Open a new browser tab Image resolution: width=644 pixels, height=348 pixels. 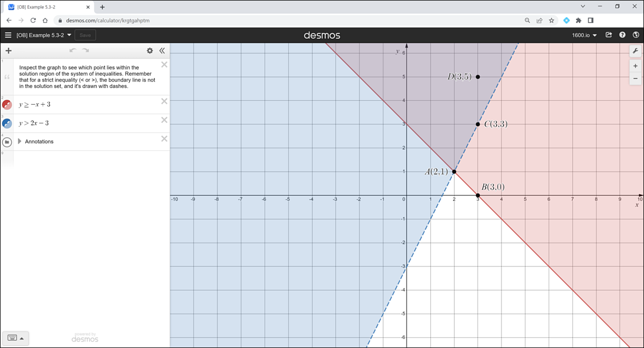click(x=102, y=7)
